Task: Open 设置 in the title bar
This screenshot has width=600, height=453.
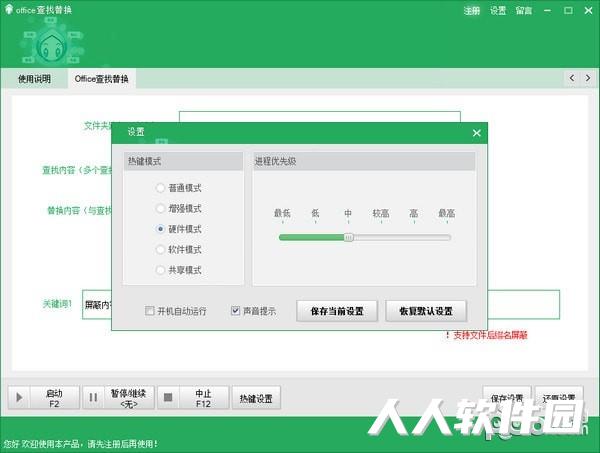Action: pyautogui.click(x=498, y=11)
